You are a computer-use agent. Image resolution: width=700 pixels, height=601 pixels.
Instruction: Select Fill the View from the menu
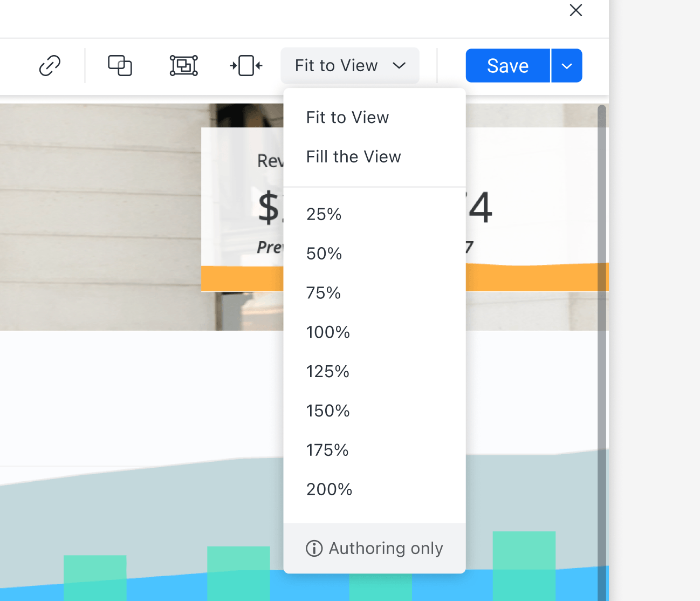click(x=353, y=156)
